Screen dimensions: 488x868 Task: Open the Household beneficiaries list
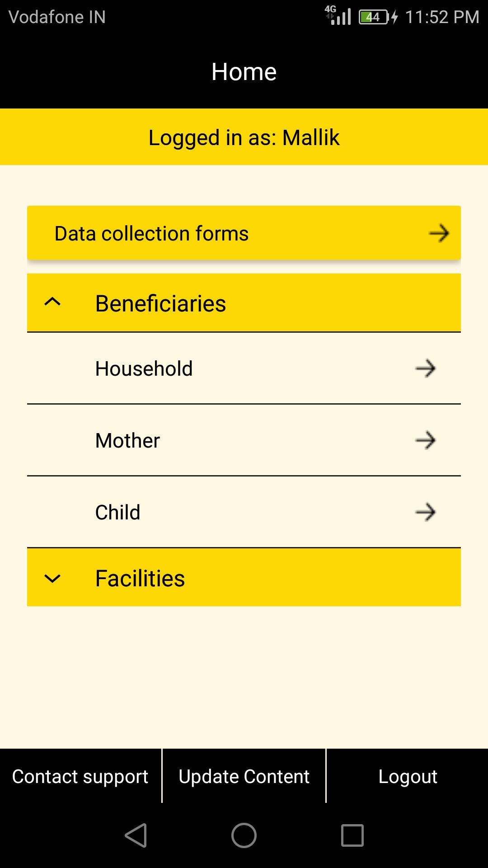144,368
